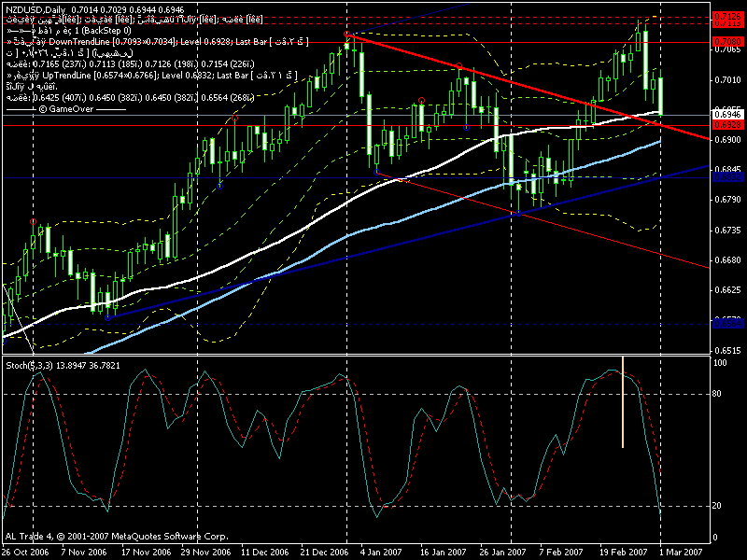747x560 pixels.
Task: Click the 4 Jan 2007 date label
Action: [373, 553]
